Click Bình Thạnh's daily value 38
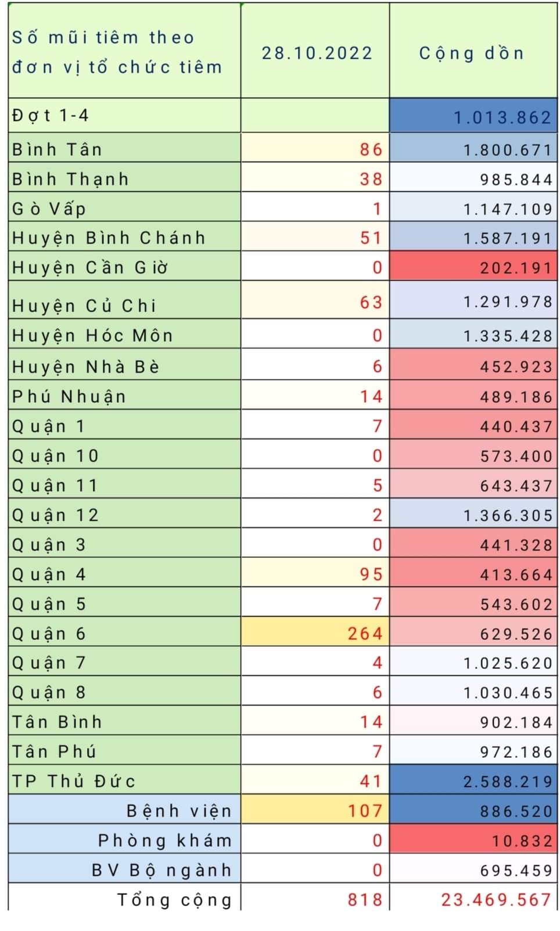The width and height of the screenshot is (560, 931). [371, 179]
